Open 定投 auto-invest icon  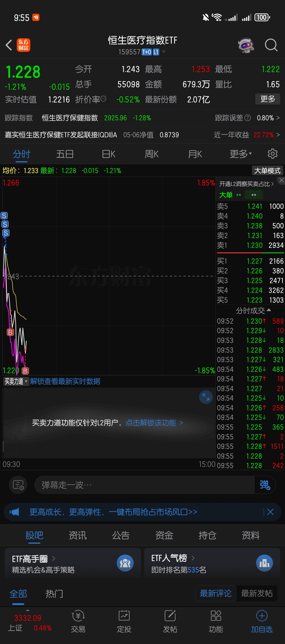point(124,622)
